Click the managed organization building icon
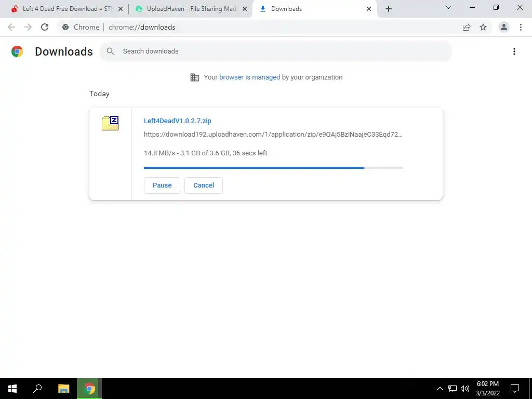The image size is (532, 399). click(195, 77)
